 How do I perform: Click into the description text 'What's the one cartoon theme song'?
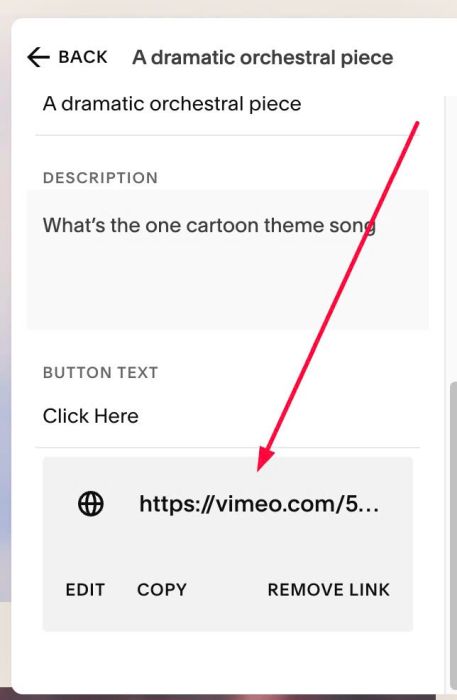pos(209,225)
